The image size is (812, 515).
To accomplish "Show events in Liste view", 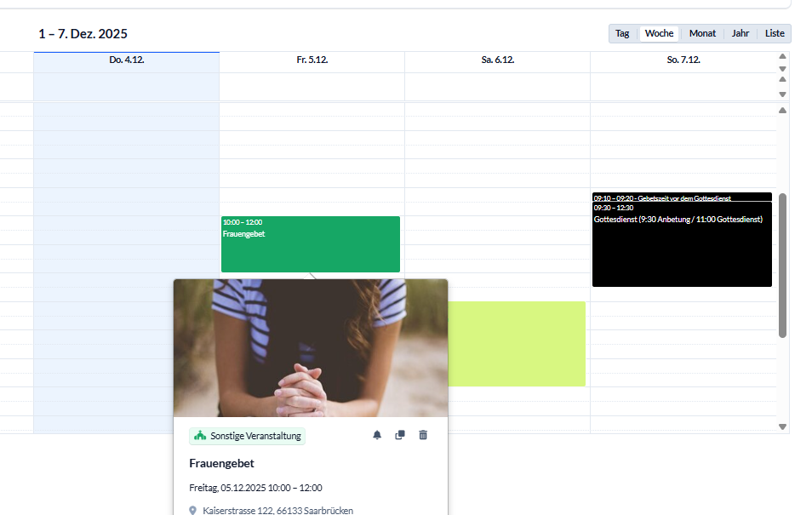I will [x=775, y=33].
